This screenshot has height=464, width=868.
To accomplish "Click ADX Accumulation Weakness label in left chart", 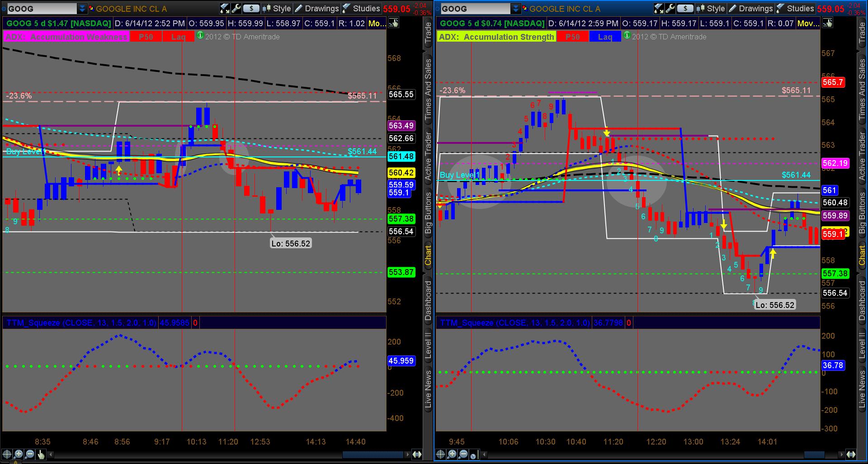I will tap(66, 37).
